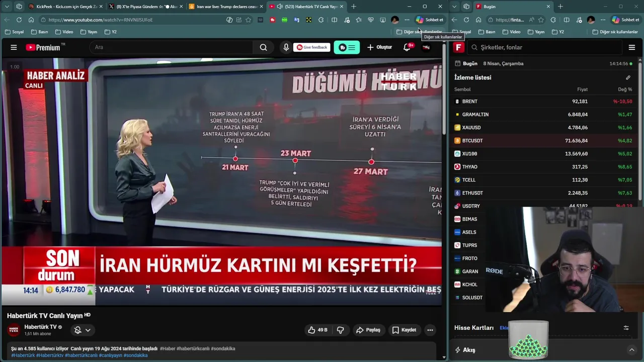This screenshot has height=362, width=644.
Task: Reload the YouTube page in left browser
Action: click(x=19, y=20)
